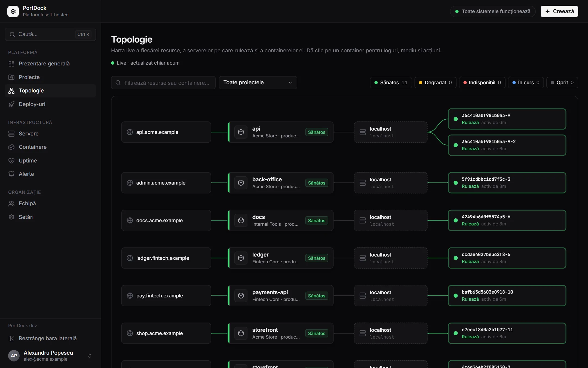Toggle the Indisponibil 0 status filter
This screenshot has height=368, width=588.
click(x=482, y=83)
